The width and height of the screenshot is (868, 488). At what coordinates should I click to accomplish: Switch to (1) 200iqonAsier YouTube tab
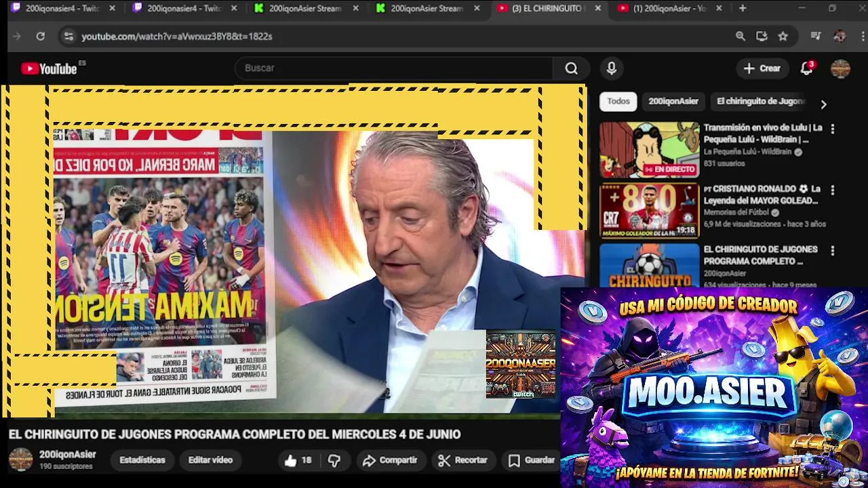pos(668,8)
